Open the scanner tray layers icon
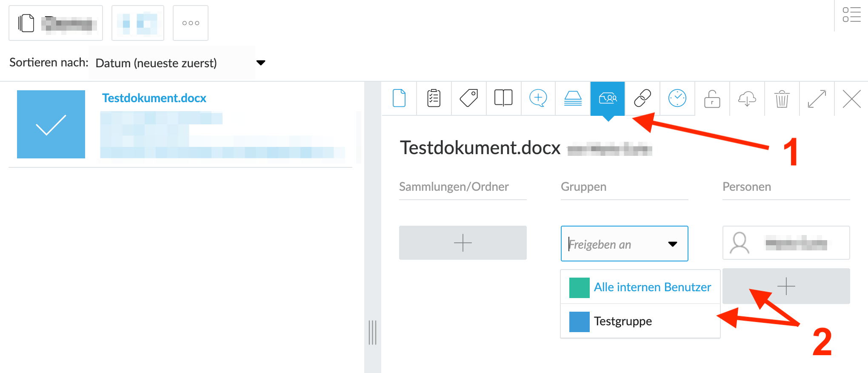868x373 pixels. click(x=573, y=98)
